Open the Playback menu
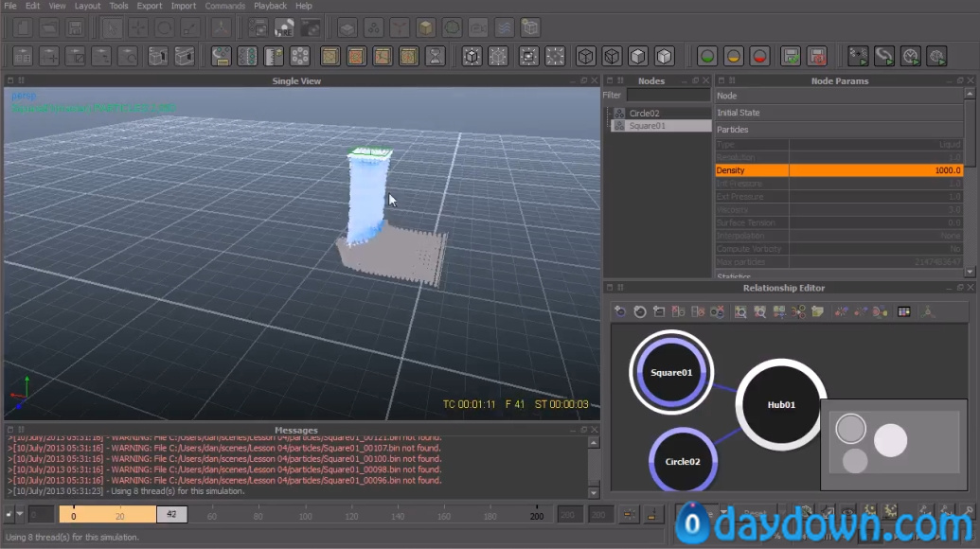 270,6
